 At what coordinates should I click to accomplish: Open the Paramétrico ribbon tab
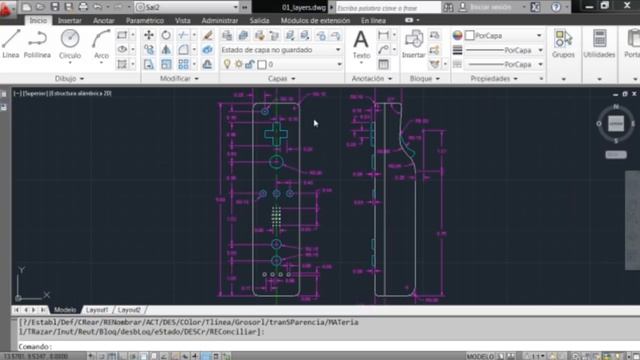coord(144,20)
